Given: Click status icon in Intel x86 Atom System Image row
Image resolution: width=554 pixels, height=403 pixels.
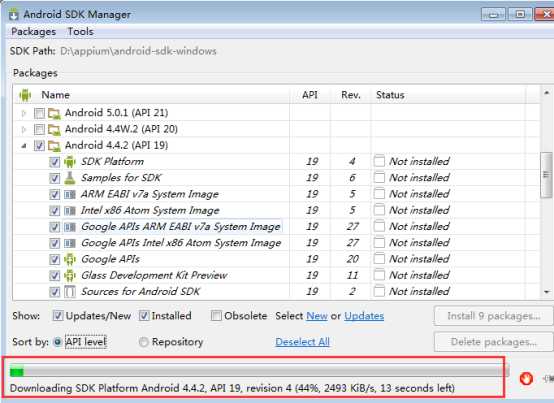Looking at the screenshot, I should pyautogui.click(x=379, y=210).
